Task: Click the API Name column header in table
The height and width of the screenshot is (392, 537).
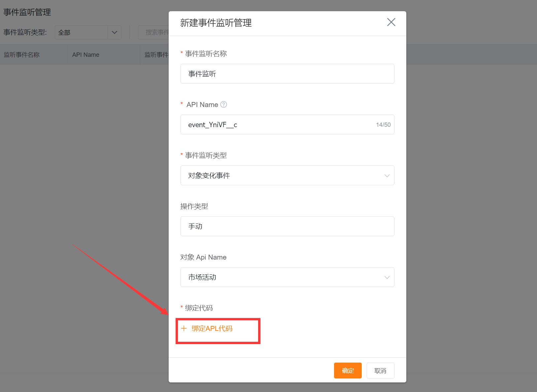Action: 86,55
